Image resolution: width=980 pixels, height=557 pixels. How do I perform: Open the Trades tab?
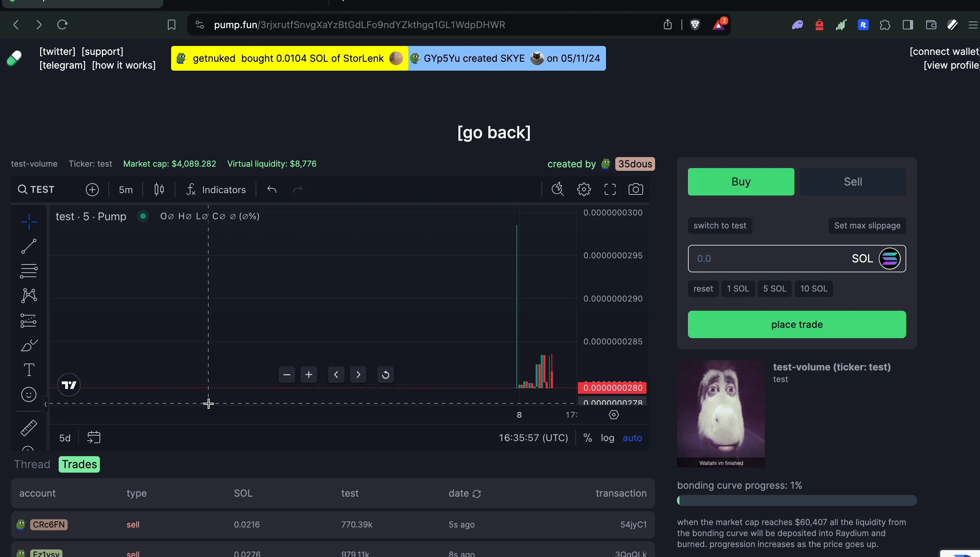pos(79,464)
